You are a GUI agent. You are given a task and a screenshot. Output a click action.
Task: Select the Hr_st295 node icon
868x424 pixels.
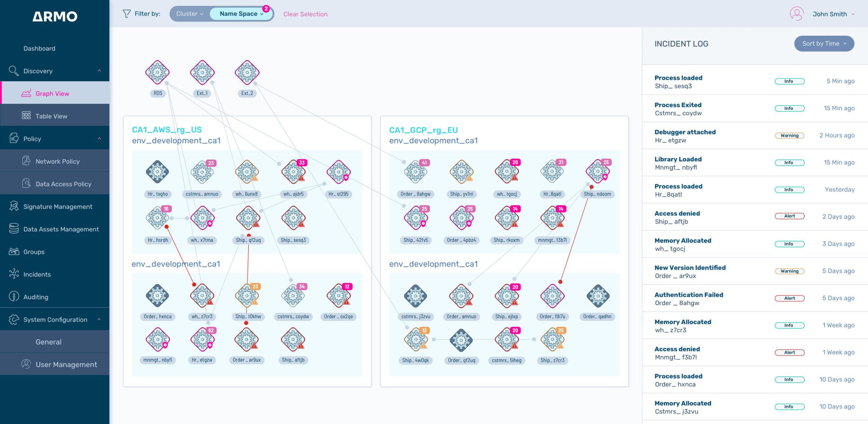(x=338, y=172)
